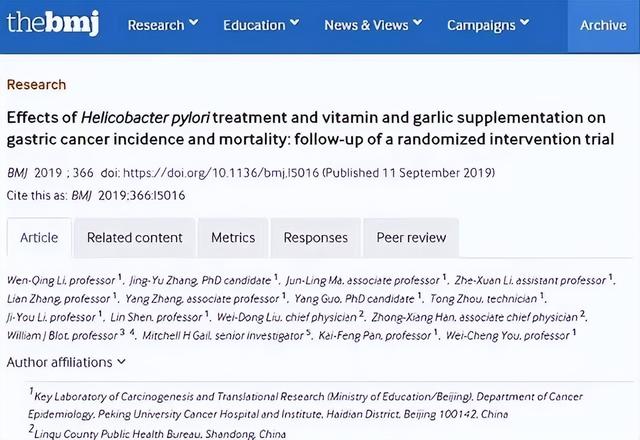Switch to the Related content tab
The height and width of the screenshot is (440, 640).
134,238
